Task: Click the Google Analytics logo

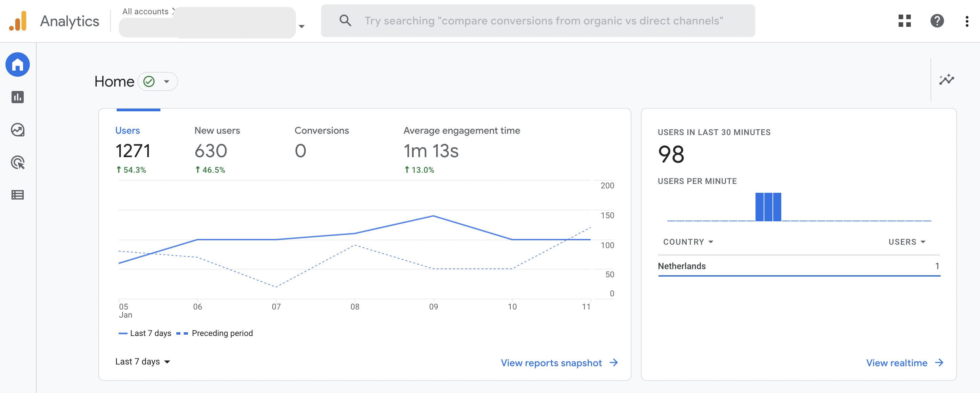Action: 18,21
